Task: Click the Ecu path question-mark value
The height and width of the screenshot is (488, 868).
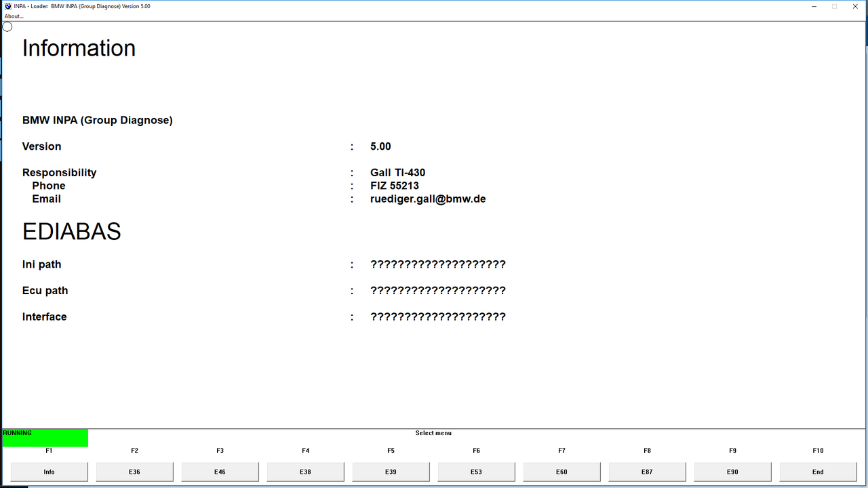Action: 438,291
